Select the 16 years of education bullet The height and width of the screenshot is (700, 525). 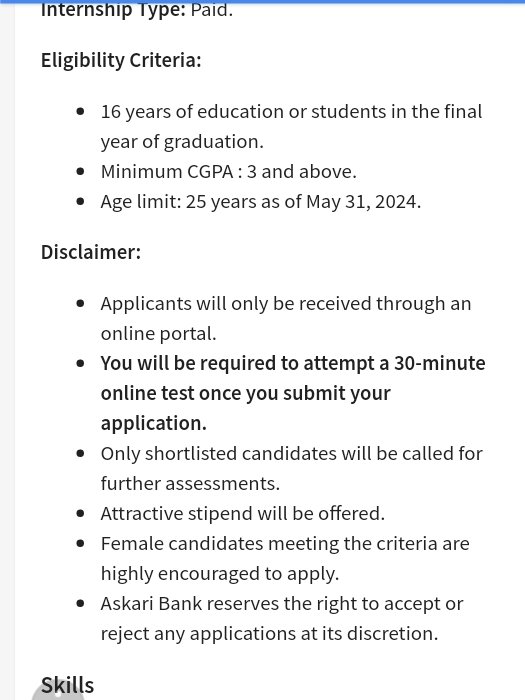pos(291,126)
